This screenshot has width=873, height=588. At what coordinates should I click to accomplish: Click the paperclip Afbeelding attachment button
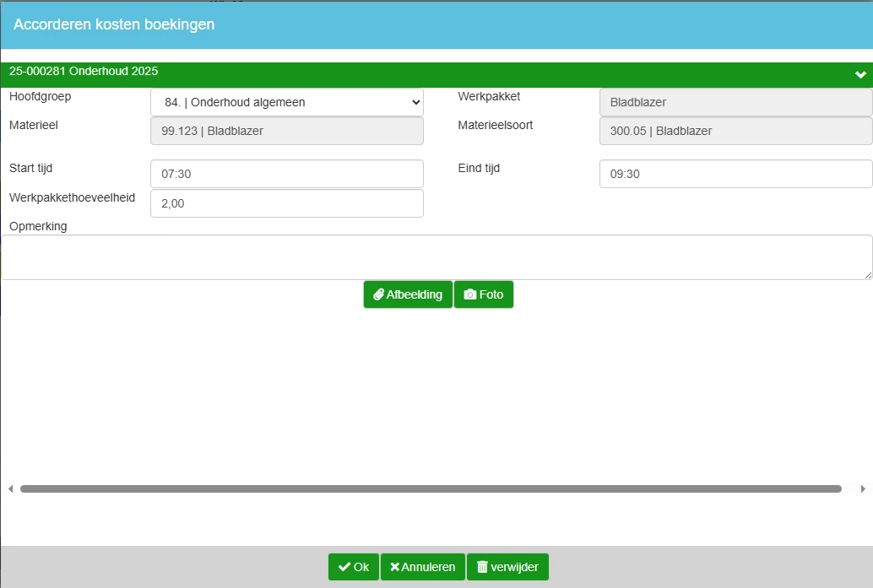408,294
